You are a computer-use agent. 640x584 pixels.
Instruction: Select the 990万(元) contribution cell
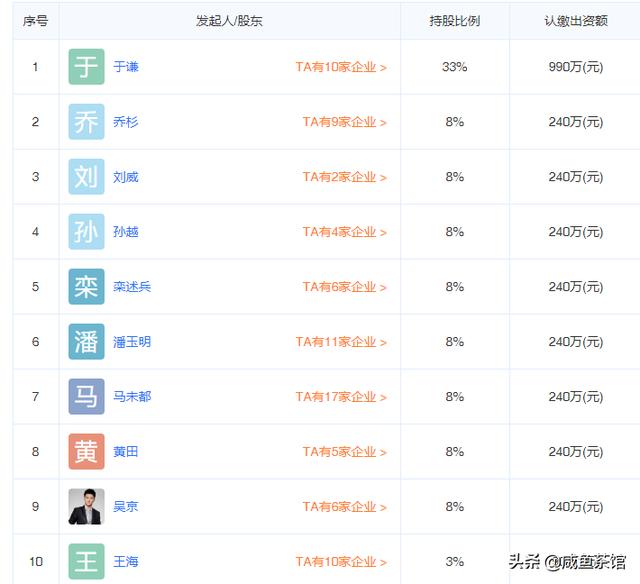(x=576, y=67)
